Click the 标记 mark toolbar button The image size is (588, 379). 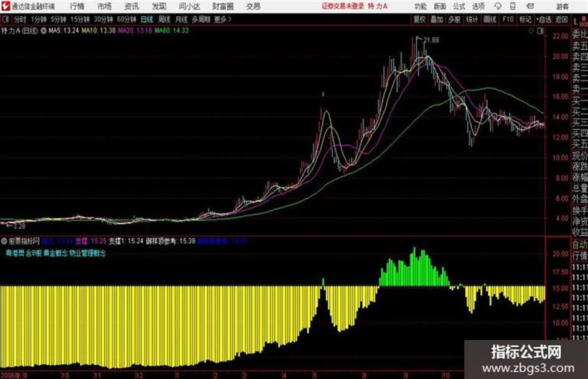pos(525,19)
